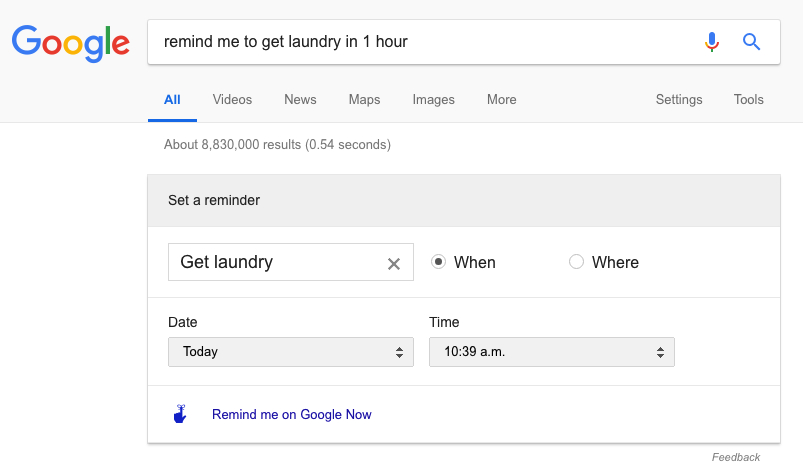Open the Time dropdown showing 10:39 a.m.

pyautogui.click(x=552, y=352)
